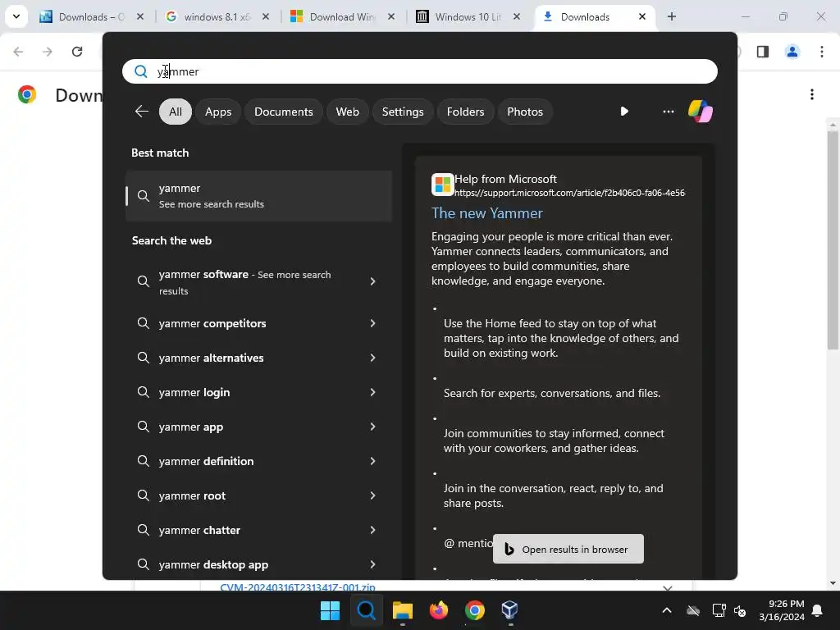Open Chrome side panel icon
840x630 pixels.
coord(763,52)
